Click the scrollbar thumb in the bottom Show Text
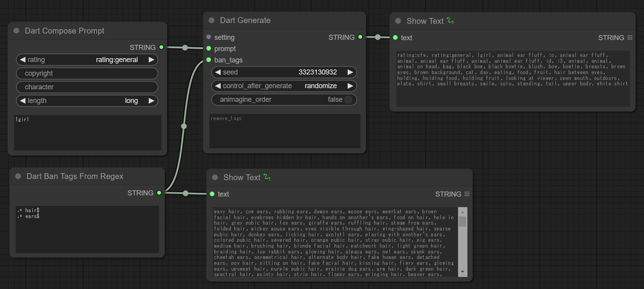 click(x=463, y=222)
